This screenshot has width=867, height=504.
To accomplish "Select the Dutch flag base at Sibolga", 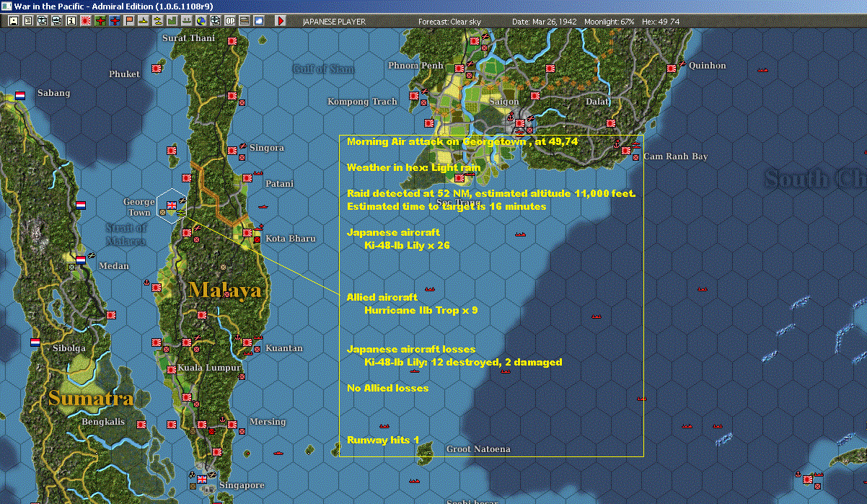I will pos(36,342).
